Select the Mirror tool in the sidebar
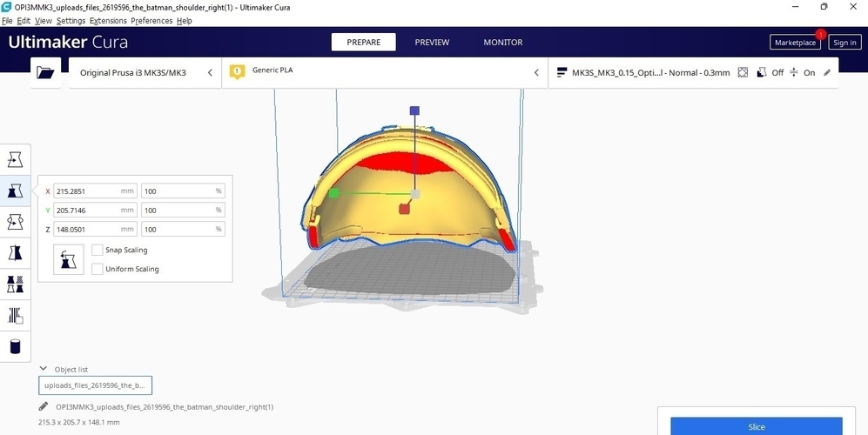 point(15,253)
